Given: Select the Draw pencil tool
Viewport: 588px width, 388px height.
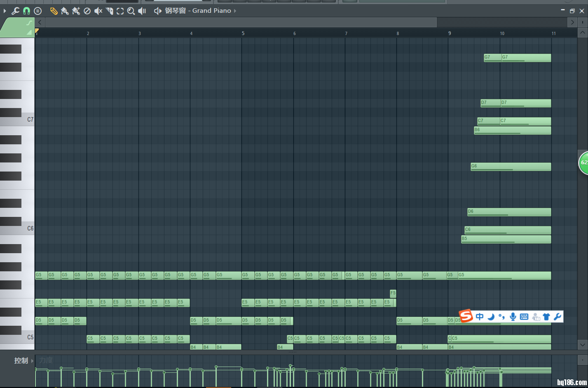Looking at the screenshot, I should 54,11.
